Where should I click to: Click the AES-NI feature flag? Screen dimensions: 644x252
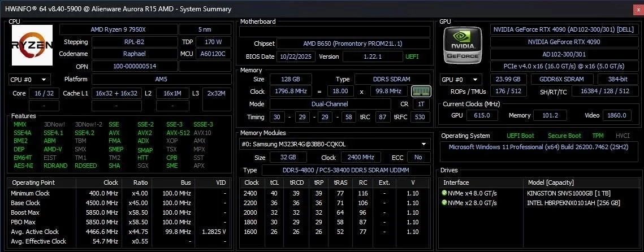tap(22, 166)
